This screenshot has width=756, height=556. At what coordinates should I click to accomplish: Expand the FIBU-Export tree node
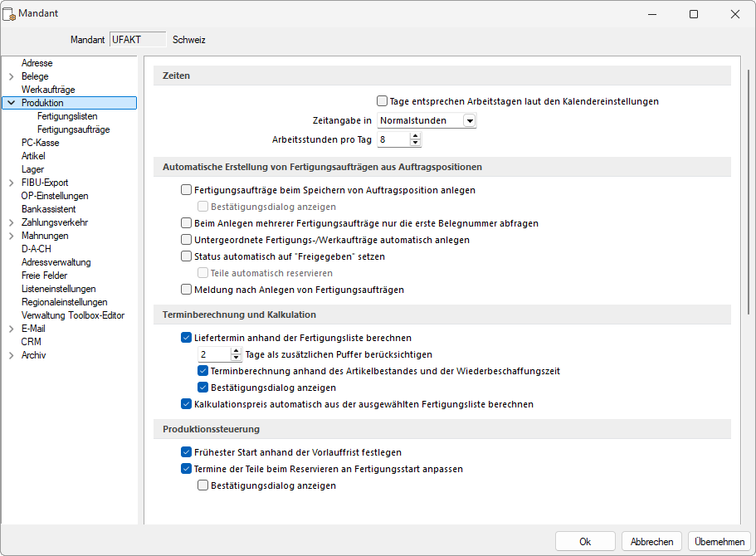pyautogui.click(x=11, y=183)
